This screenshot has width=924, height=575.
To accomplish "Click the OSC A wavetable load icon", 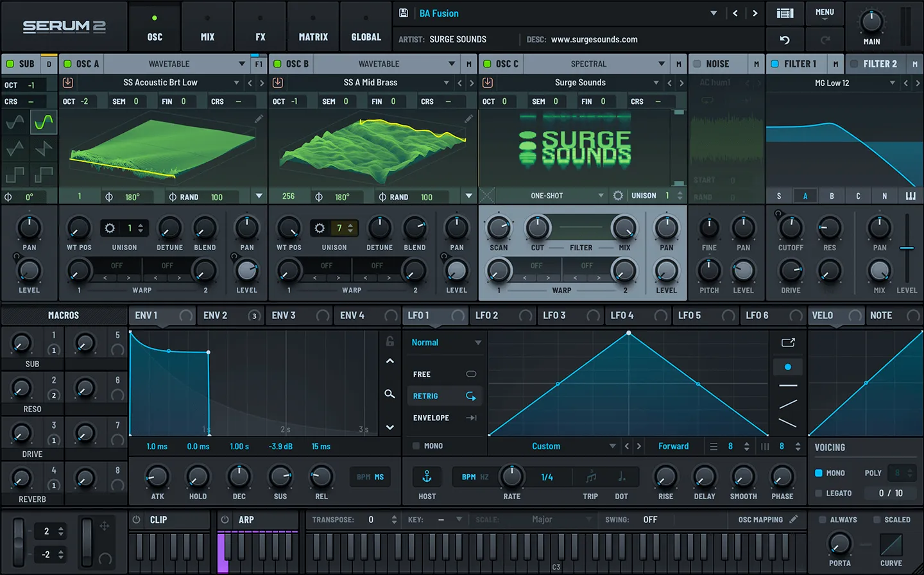I will [68, 83].
